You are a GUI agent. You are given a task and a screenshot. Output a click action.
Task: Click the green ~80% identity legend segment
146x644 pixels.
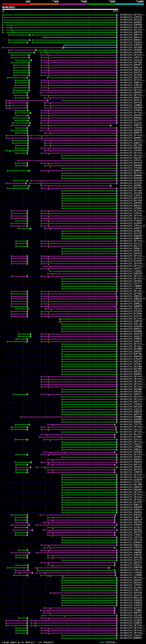(x=101, y=4)
